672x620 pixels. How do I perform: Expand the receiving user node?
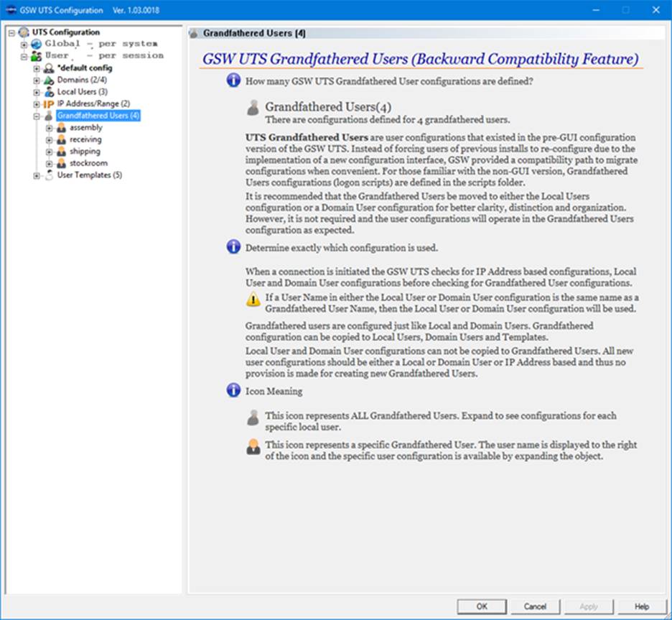point(49,140)
